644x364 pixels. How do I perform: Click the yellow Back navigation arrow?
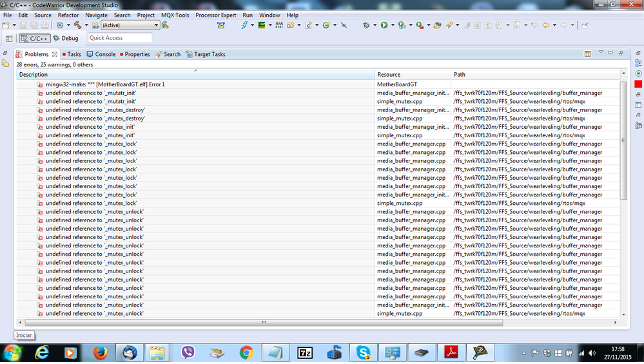(x=546, y=25)
